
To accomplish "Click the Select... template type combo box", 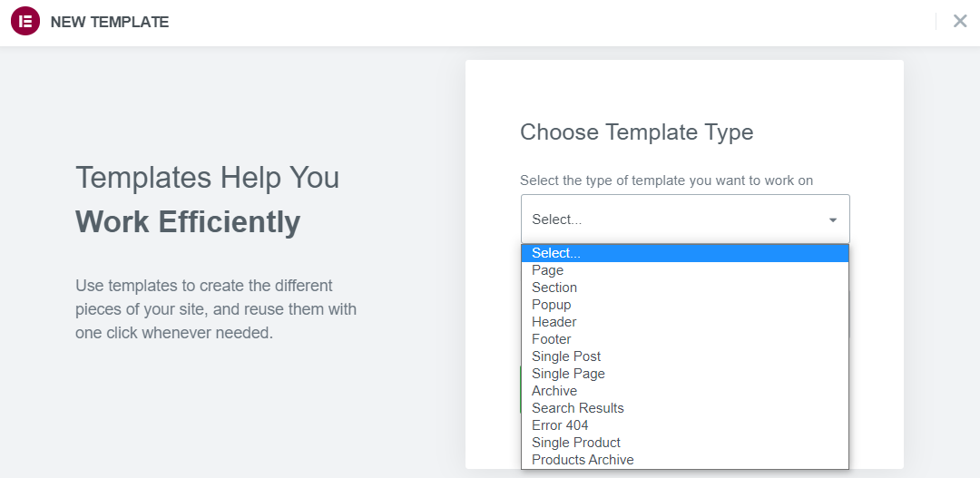I will [685, 219].
